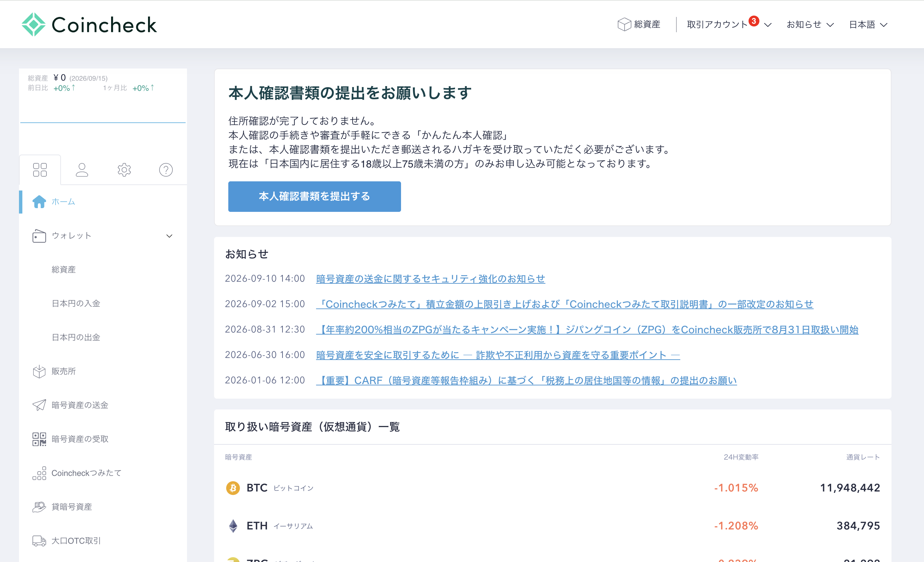The image size is (924, 562).
Task: Open the settings gear tab
Action: coord(124,169)
